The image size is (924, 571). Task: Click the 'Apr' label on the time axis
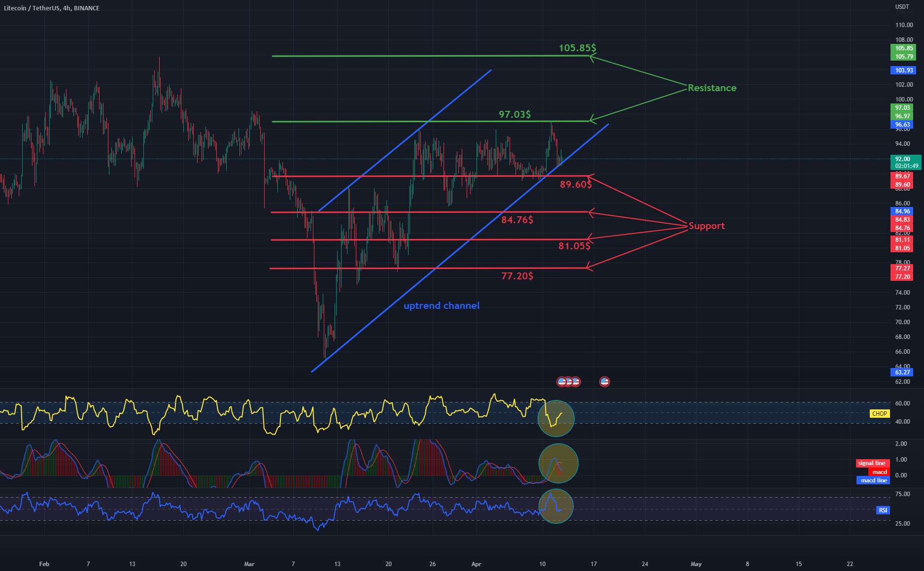pyautogui.click(x=476, y=564)
